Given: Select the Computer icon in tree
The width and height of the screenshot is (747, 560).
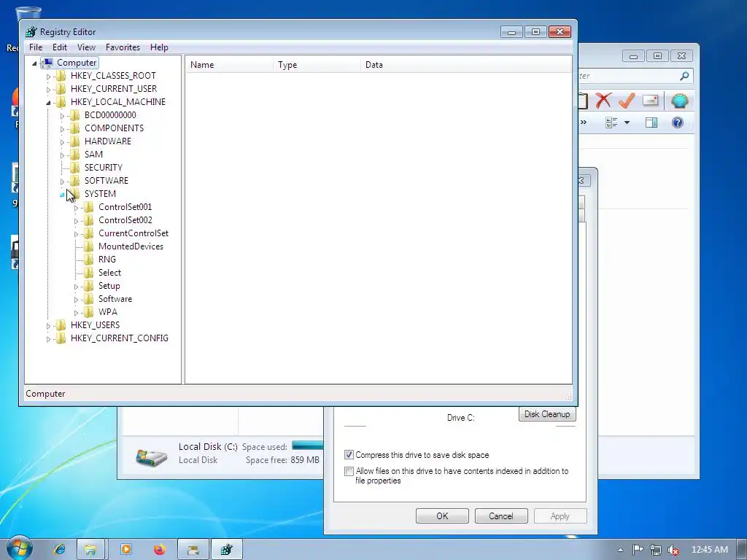Looking at the screenshot, I should pos(47,63).
